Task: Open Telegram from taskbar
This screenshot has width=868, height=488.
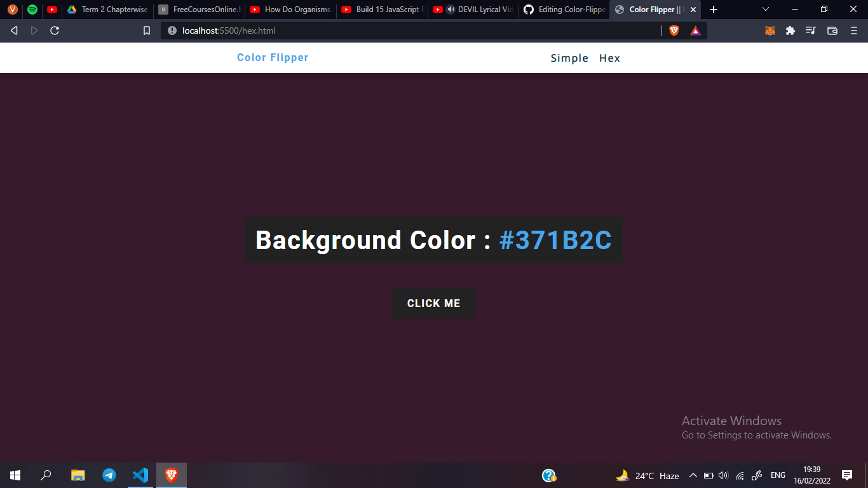Action: coord(109,475)
